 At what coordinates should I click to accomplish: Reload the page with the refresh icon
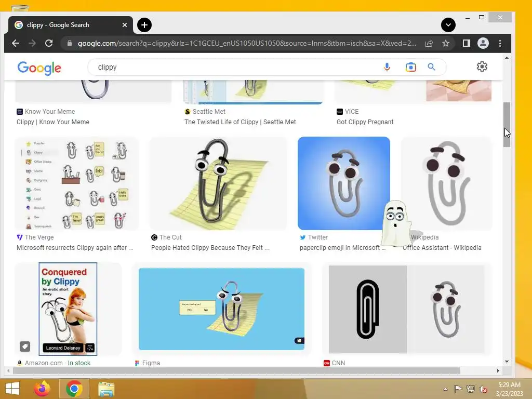(49, 43)
